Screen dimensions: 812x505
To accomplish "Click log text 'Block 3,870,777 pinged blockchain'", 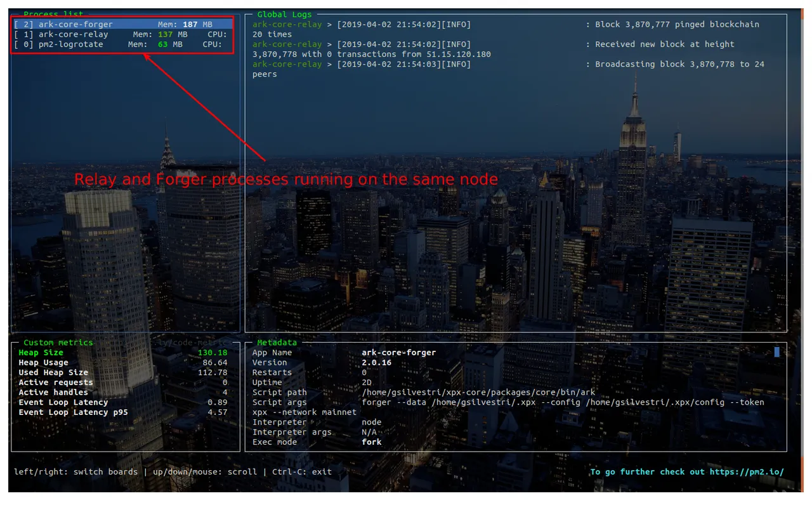I will [x=677, y=25].
